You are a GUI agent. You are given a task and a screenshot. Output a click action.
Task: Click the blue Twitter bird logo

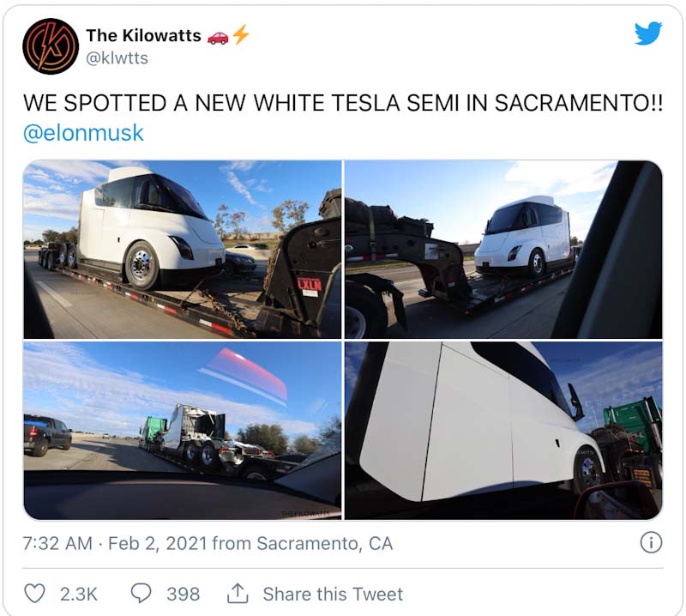pos(648,33)
